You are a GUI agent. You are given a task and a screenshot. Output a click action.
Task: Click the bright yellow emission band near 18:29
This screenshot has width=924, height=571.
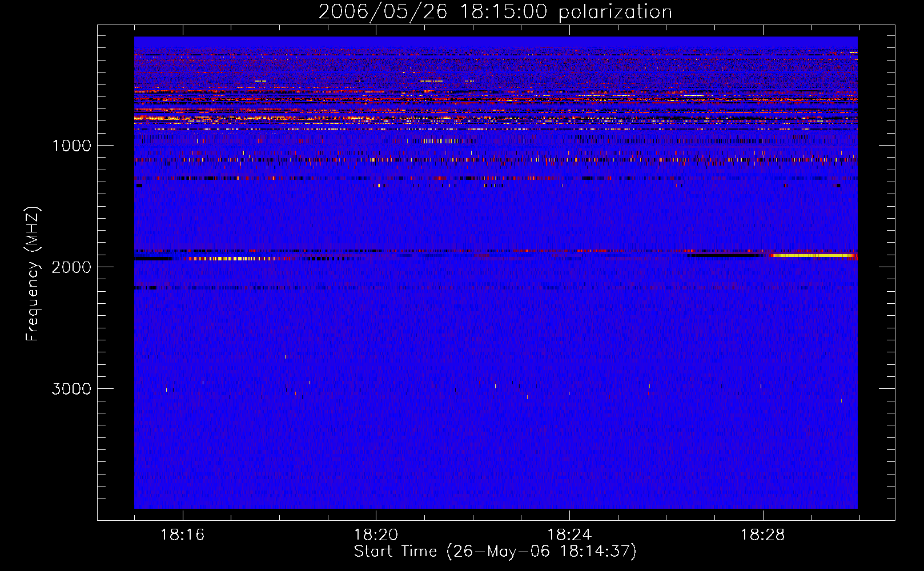click(x=814, y=255)
